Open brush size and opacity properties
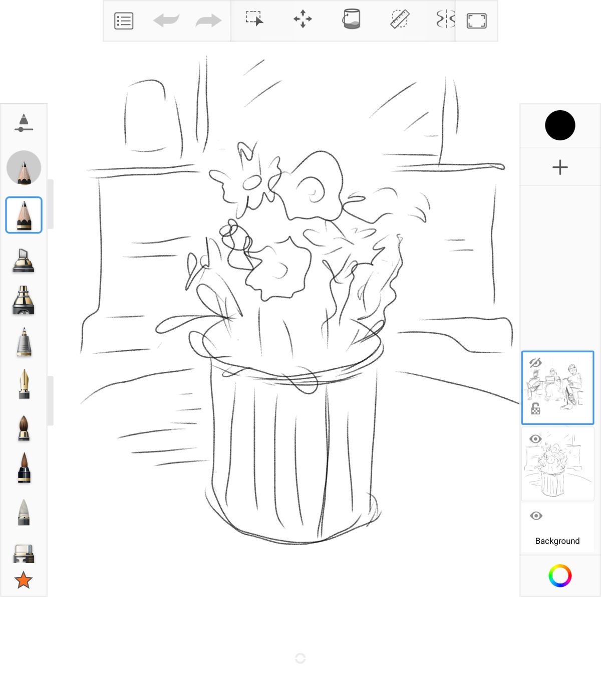601x700 pixels. [24, 123]
